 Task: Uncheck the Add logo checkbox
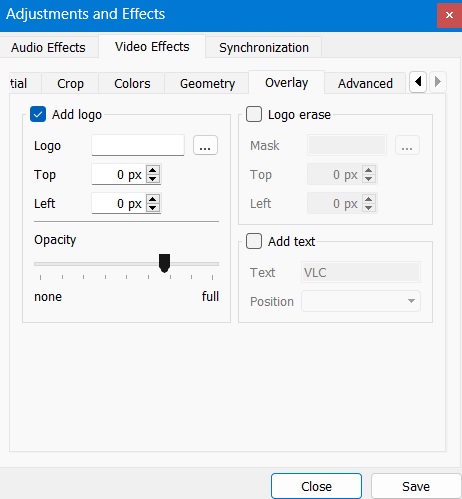tap(38, 114)
